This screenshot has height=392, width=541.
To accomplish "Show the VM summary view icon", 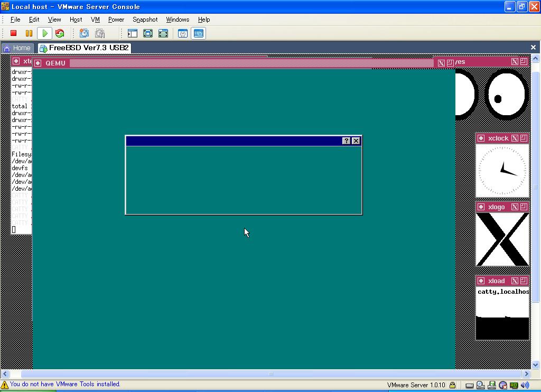I will pos(182,33).
